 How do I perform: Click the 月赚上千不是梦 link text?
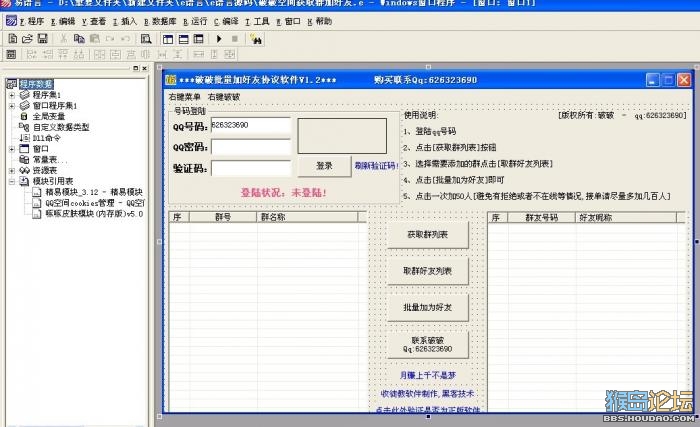[x=428, y=375]
